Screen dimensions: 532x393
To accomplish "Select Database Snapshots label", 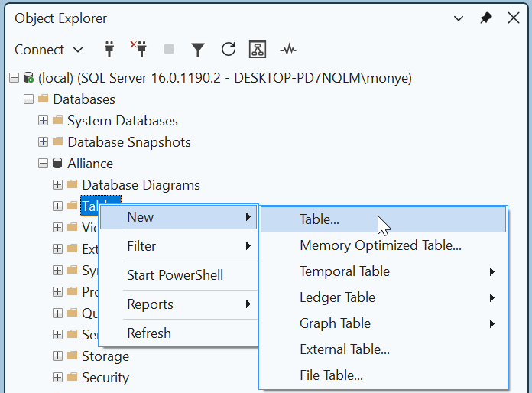I will click(x=129, y=142).
